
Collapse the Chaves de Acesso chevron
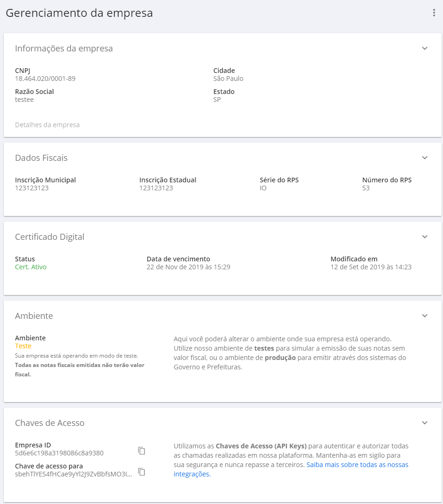tap(424, 423)
